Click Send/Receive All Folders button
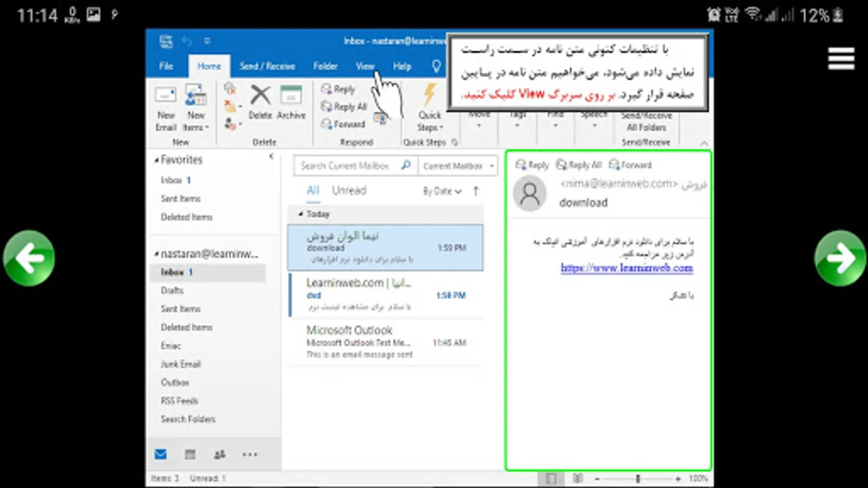This screenshot has width=868, height=488. coord(646,121)
